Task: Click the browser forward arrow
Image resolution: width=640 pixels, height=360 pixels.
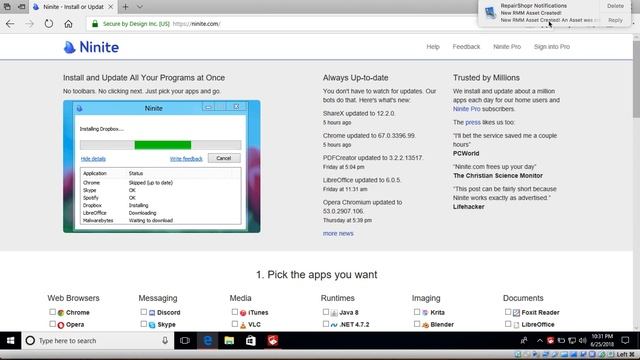Action: click(x=29, y=24)
